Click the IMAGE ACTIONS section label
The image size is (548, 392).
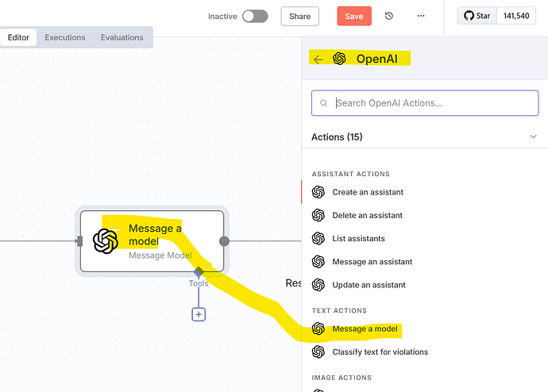pos(342,378)
